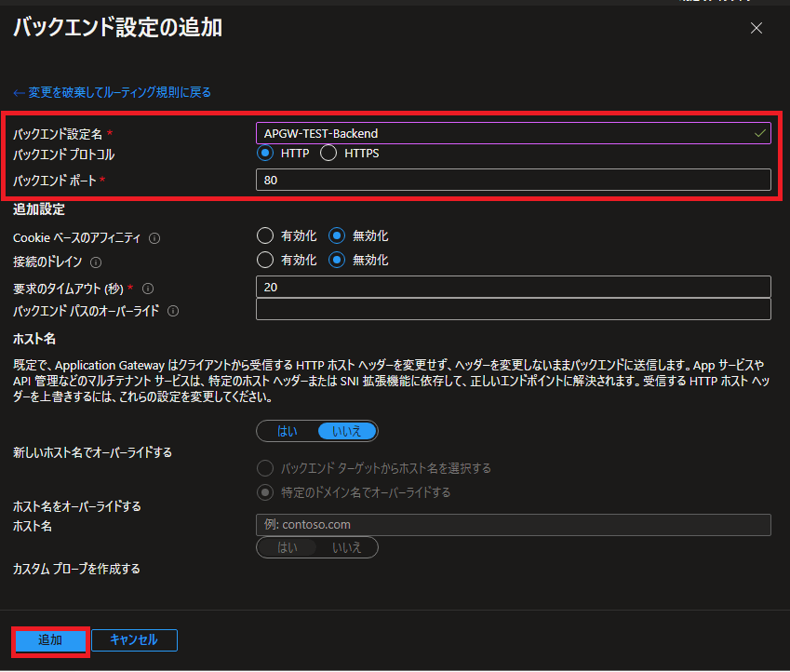Click the ホスト名をオーバーライドする label
790x672 pixels.
[x=77, y=506]
